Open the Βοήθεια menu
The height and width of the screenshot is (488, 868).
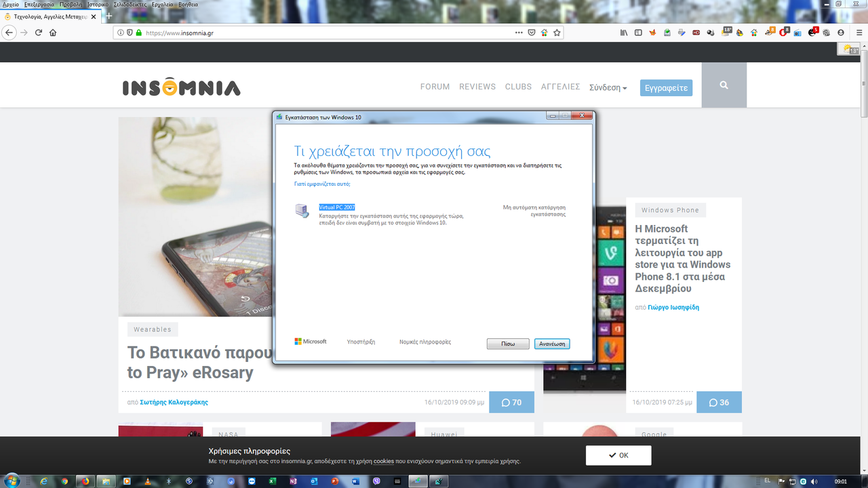click(x=188, y=4)
